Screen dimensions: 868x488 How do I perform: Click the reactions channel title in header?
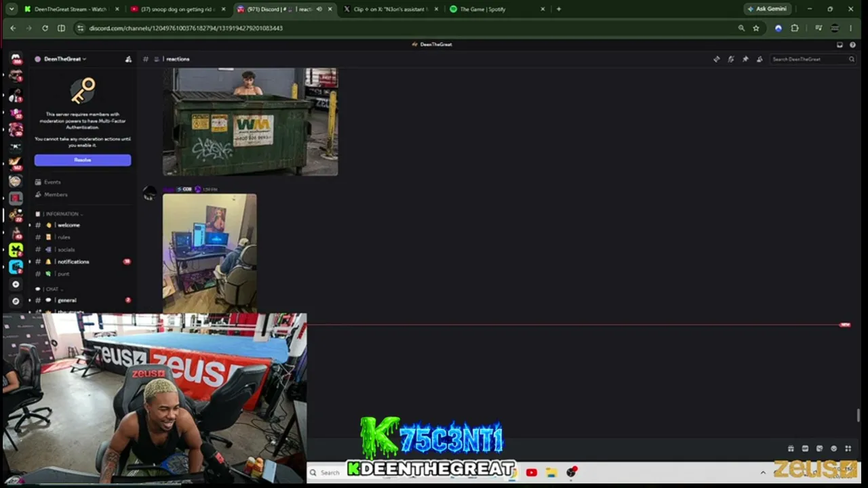tap(178, 59)
